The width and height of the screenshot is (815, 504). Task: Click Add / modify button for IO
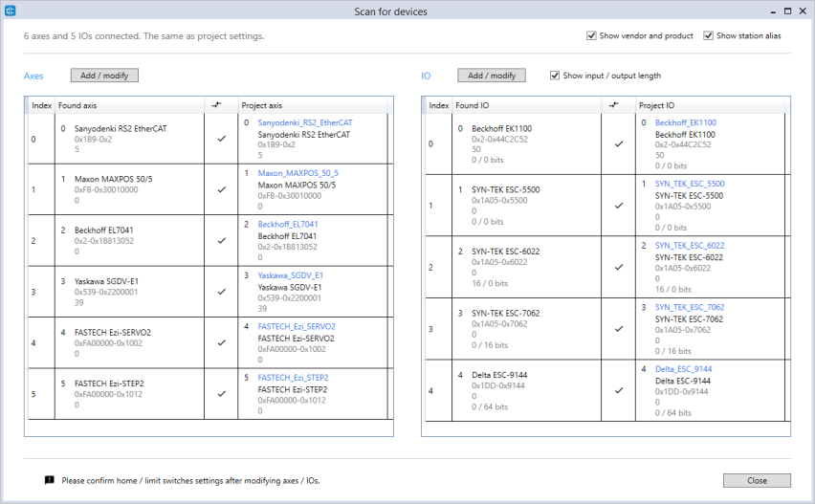tap(491, 76)
